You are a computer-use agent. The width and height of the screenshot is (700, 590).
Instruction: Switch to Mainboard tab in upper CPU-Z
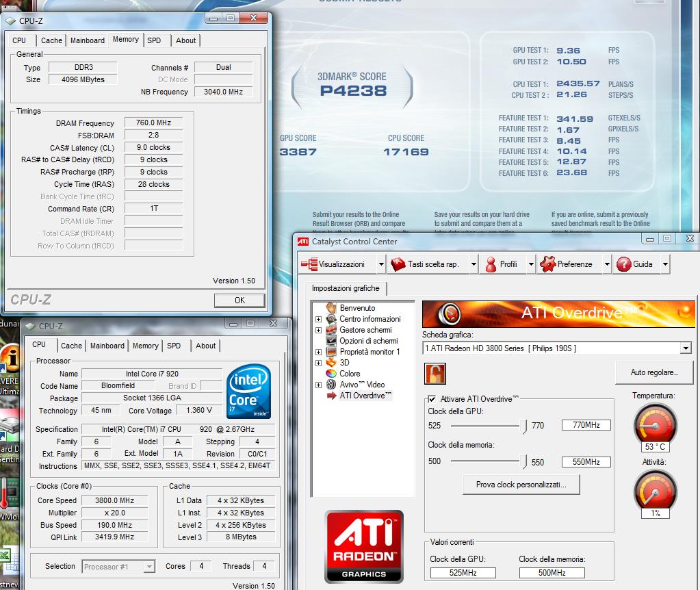88,40
